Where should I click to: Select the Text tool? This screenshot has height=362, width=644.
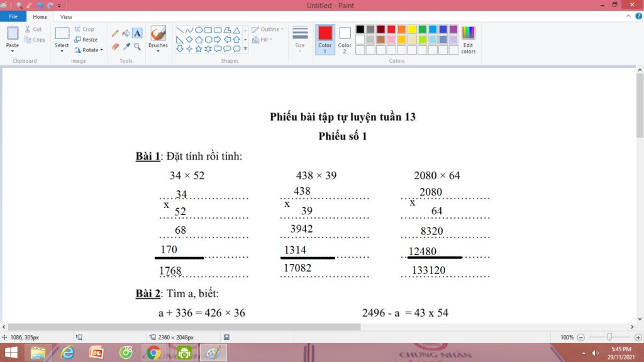click(x=137, y=33)
